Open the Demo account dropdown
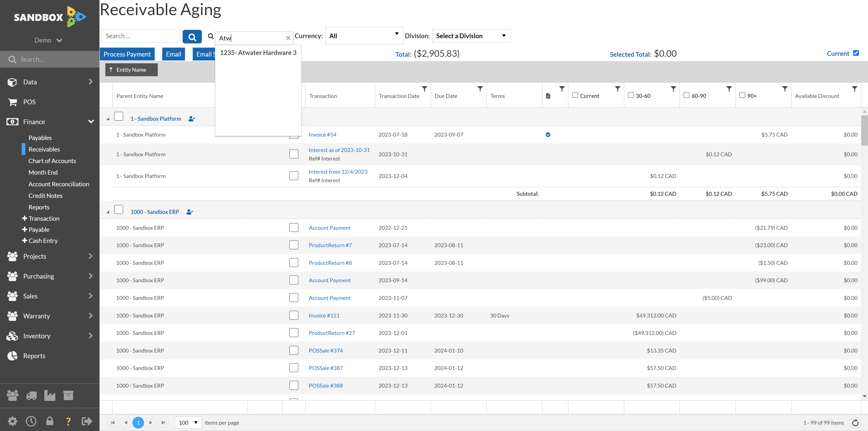Viewport: 868px width, 431px height. point(48,40)
